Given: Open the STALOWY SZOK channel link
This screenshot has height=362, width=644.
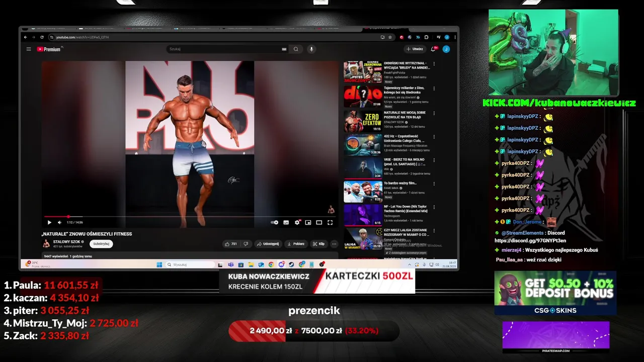Looking at the screenshot, I should tap(66, 242).
